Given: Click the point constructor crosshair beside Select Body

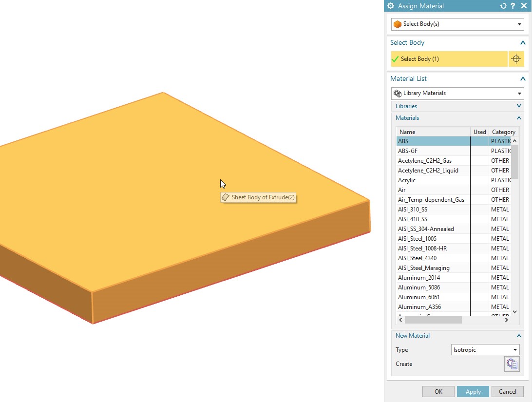Looking at the screenshot, I should (x=516, y=58).
